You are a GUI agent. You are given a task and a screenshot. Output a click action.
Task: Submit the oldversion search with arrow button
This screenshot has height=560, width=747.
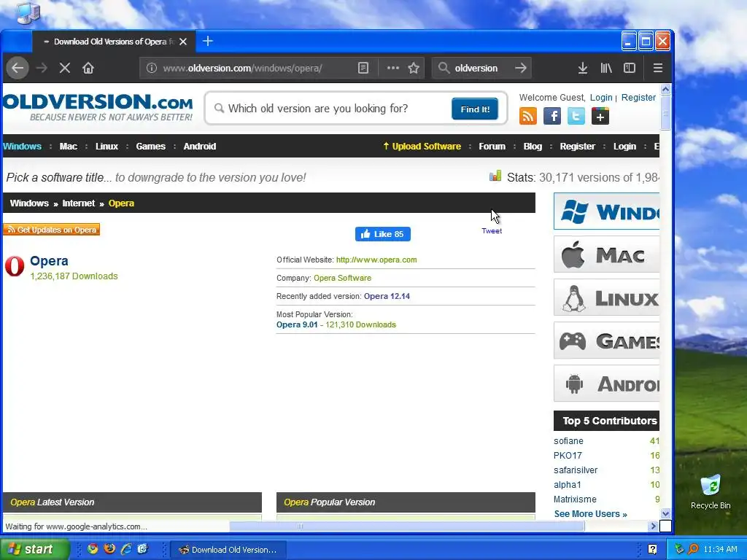point(521,68)
